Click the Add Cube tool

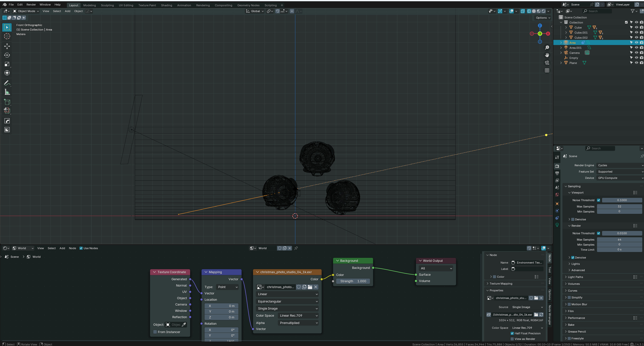(x=7, y=102)
